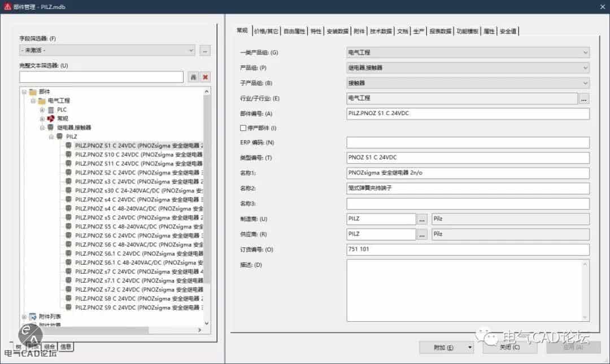
Task: Expand the 附件列表 tree node
Action: point(24,317)
